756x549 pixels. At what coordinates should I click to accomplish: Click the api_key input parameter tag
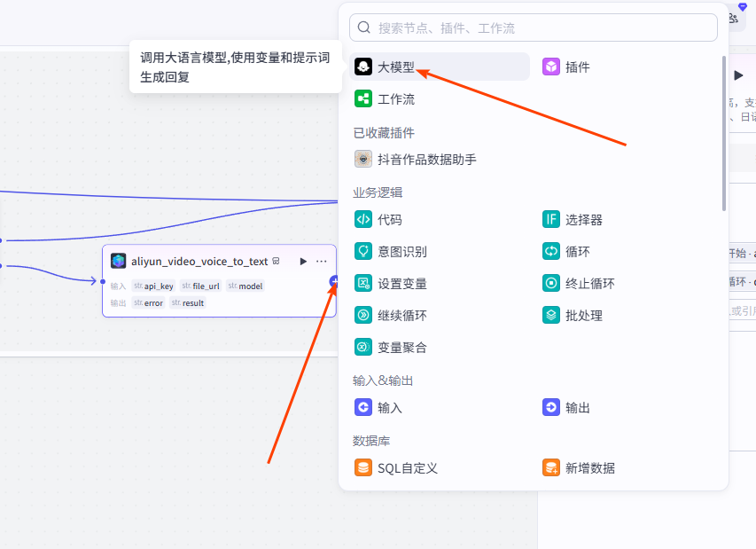[153, 286]
